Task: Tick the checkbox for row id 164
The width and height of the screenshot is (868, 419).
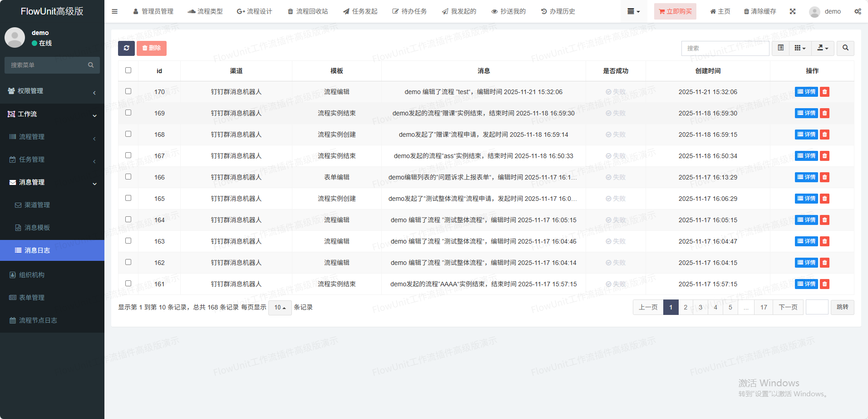Action: 128,219
